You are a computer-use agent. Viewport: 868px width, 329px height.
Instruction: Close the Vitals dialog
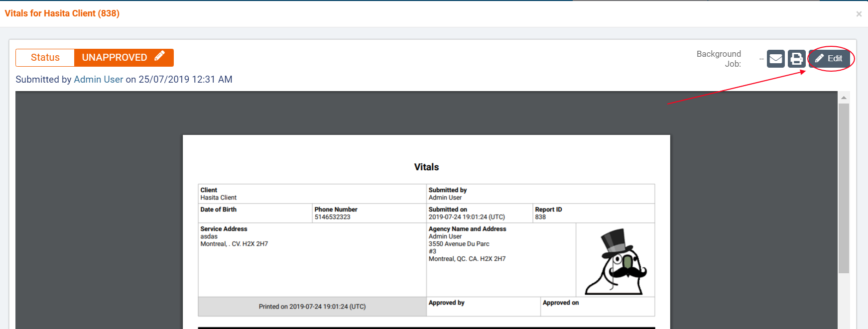[x=859, y=14]
